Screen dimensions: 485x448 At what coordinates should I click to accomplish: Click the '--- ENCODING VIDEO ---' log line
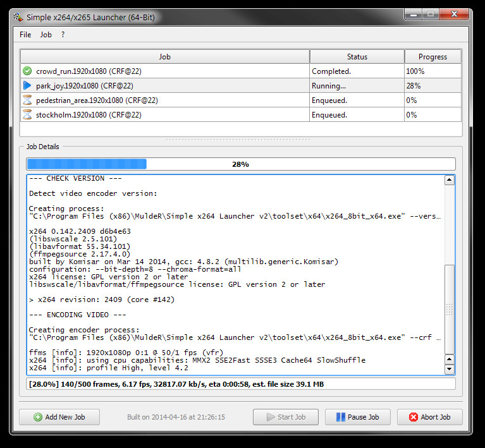[x=77, y=315]
